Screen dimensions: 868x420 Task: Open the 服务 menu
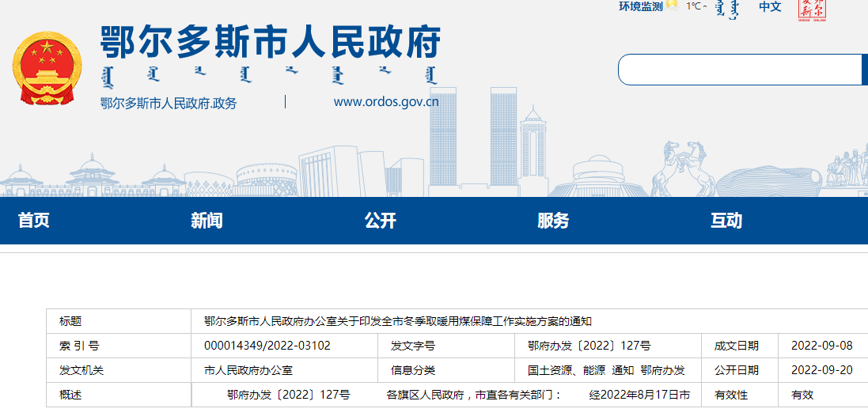[x=553, y=221]
